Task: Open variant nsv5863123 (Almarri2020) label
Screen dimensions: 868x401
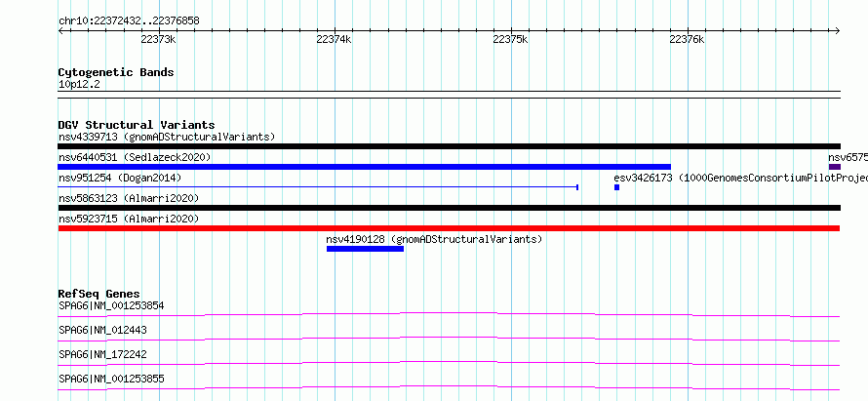Action: (129, 198)
